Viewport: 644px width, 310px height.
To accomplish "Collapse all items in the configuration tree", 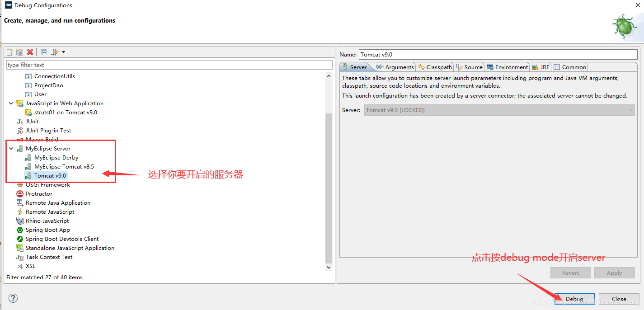I will (x=43, y=52).
